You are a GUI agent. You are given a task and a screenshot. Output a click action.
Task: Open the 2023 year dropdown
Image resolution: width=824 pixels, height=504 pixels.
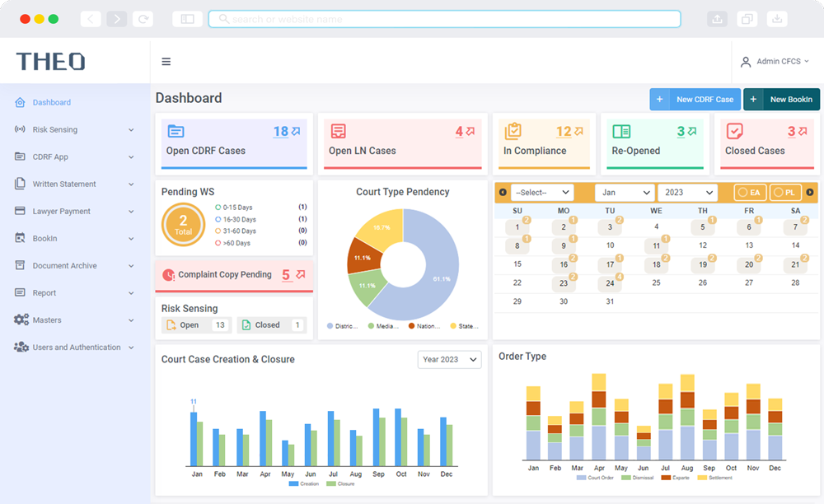tap(687, 193)
